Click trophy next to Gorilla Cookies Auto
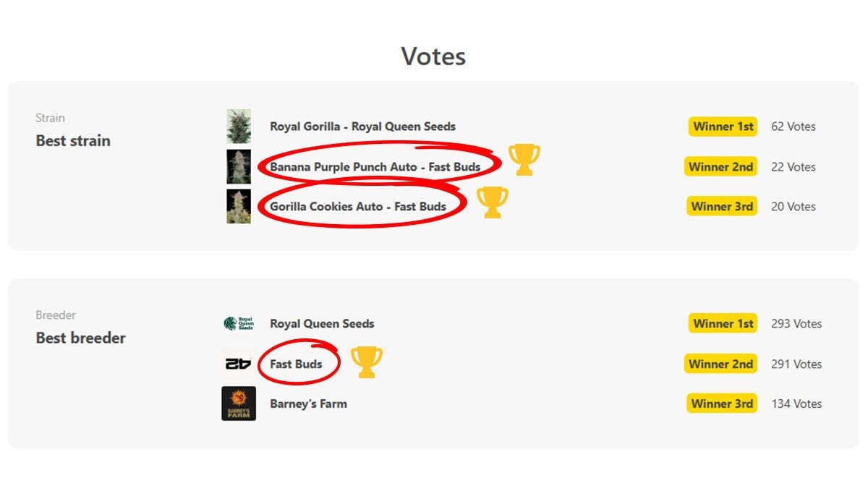This screenshot has width=868, height=491. (x=492, y=202)
